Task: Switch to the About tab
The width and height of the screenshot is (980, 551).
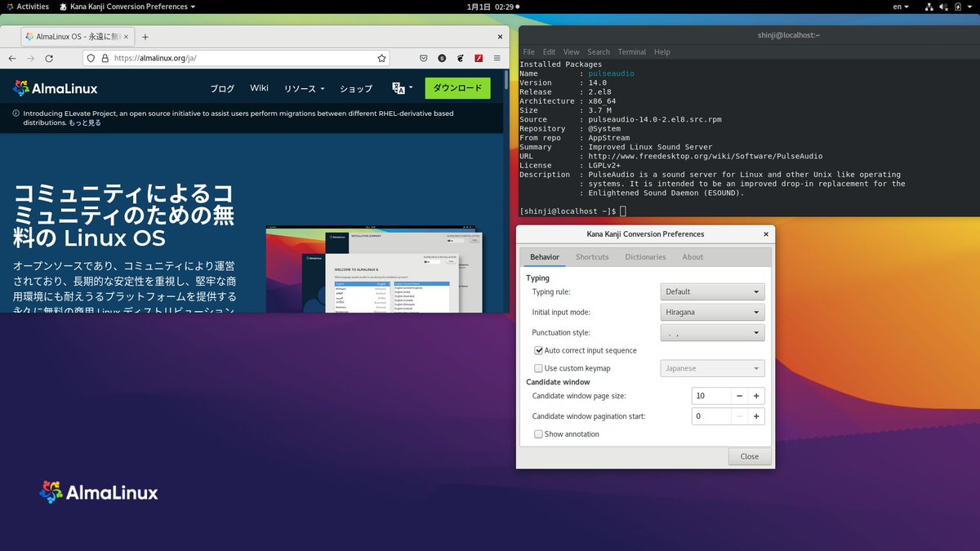Action: click(693, 257)
